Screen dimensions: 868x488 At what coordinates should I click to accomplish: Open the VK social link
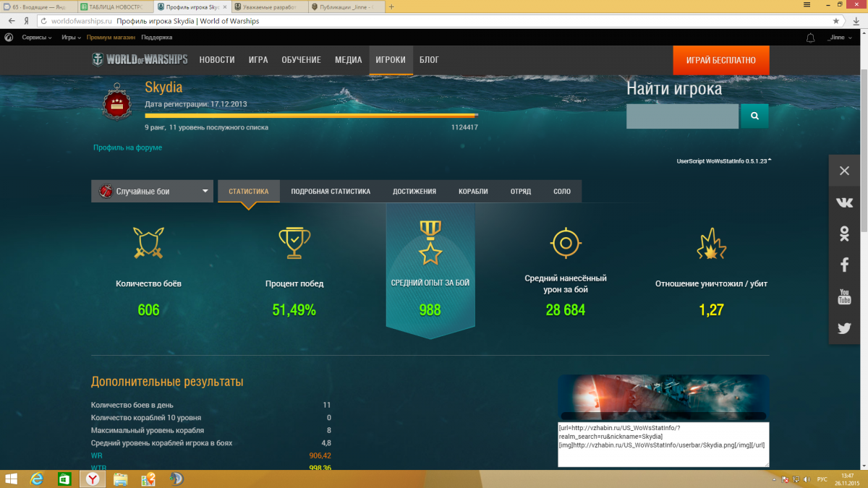coord(844,203)
